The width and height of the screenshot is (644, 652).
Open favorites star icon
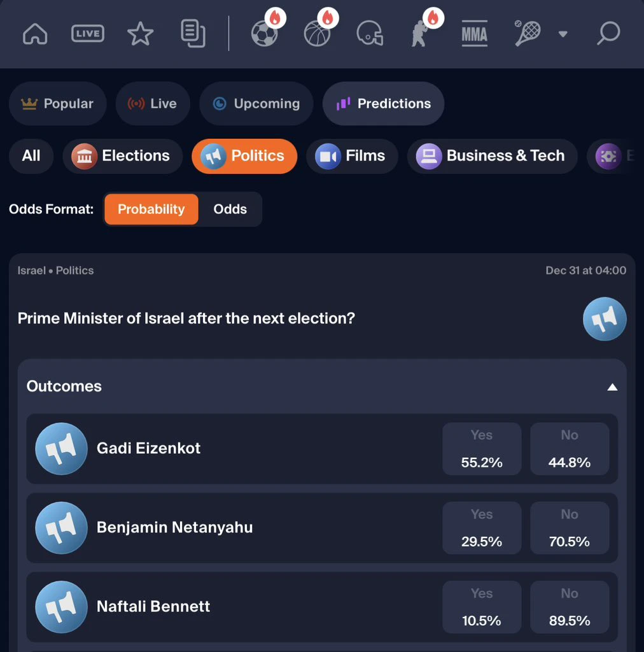tap(140, 34)
